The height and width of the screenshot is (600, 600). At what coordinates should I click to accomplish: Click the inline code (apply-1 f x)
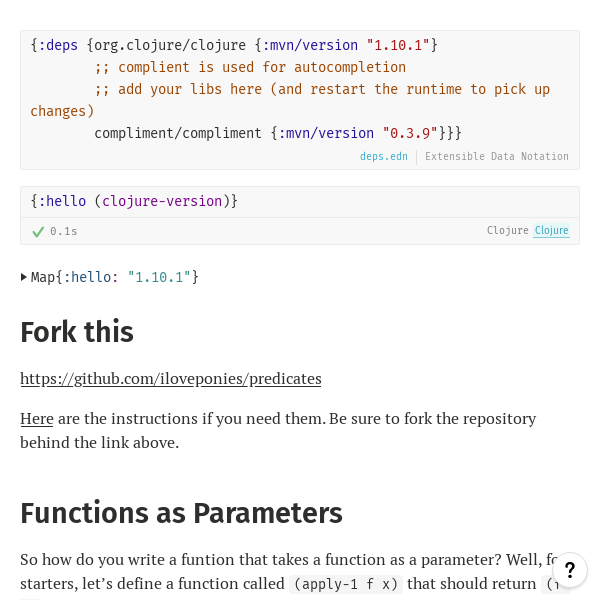coord(345,584)
